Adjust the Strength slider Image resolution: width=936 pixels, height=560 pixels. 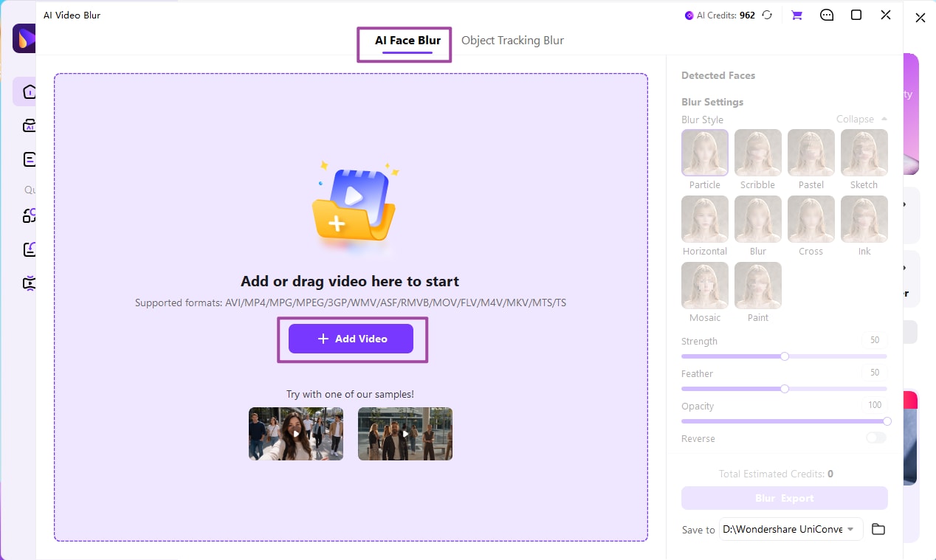[784, 356]
